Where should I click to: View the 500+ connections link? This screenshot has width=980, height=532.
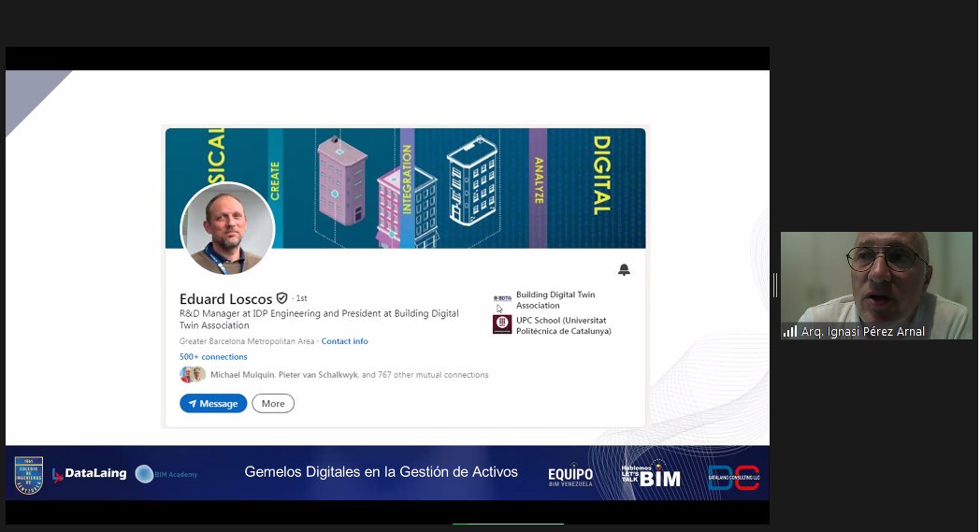click(213, 357)
